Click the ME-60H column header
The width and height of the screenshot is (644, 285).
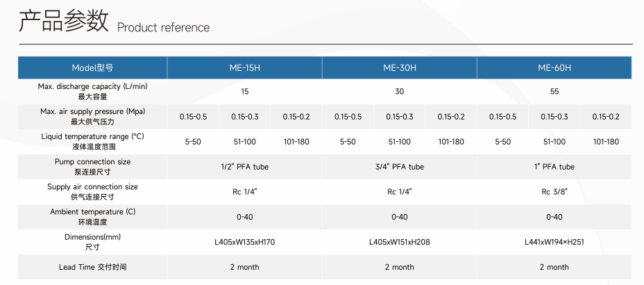tap(554, 68)
